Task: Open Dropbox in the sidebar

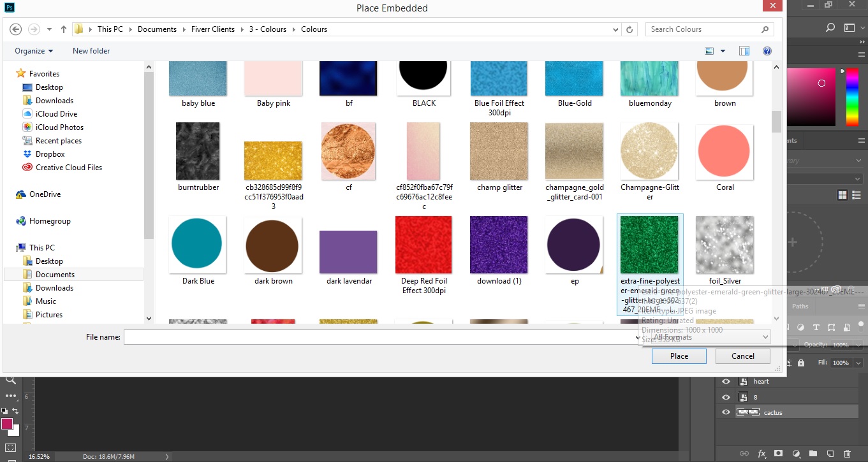Action: pyautogui.click(x=50, y=154)
